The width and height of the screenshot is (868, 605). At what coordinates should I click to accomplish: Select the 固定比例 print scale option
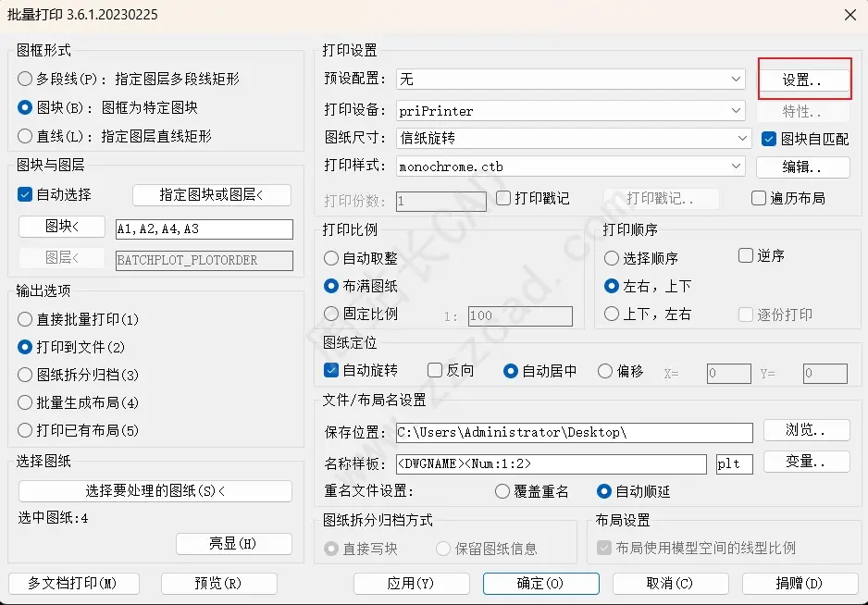[x=333, y=315]
